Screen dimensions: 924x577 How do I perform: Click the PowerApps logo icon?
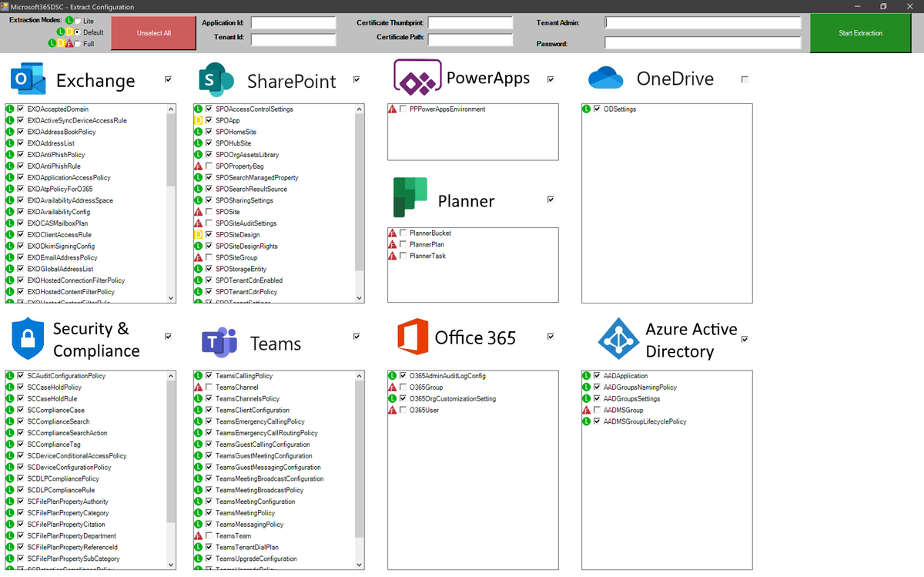click(417, 77)
